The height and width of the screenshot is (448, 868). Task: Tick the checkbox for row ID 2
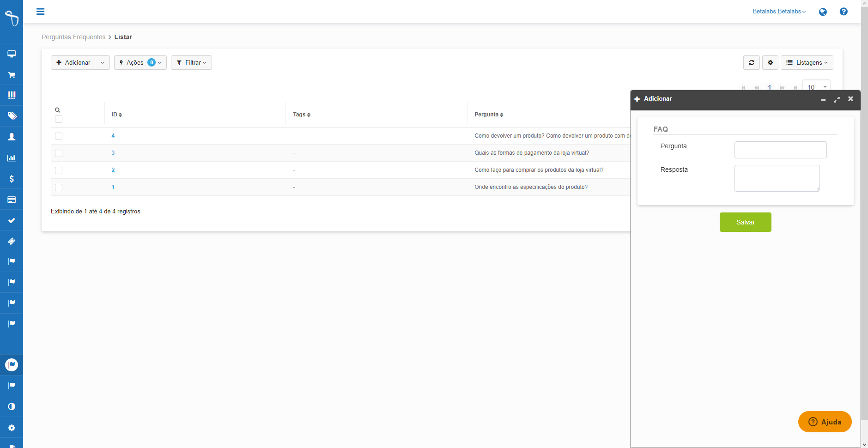[59, 170]
